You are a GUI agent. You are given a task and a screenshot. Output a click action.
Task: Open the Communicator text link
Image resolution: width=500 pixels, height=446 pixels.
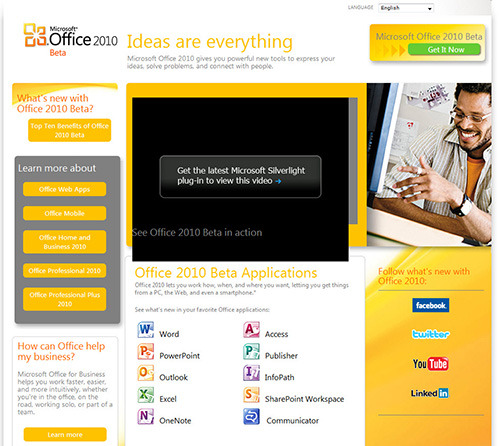(292, 421)
